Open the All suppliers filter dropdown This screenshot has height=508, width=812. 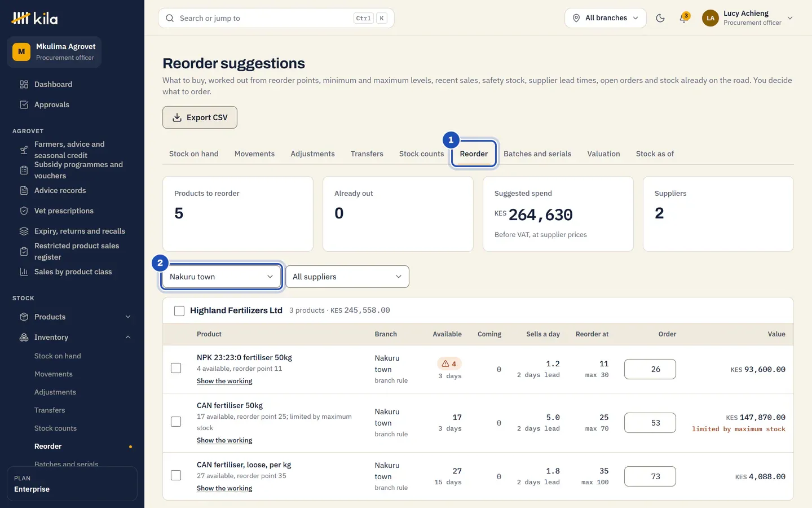pyautogui.click(x=347, y=277)
